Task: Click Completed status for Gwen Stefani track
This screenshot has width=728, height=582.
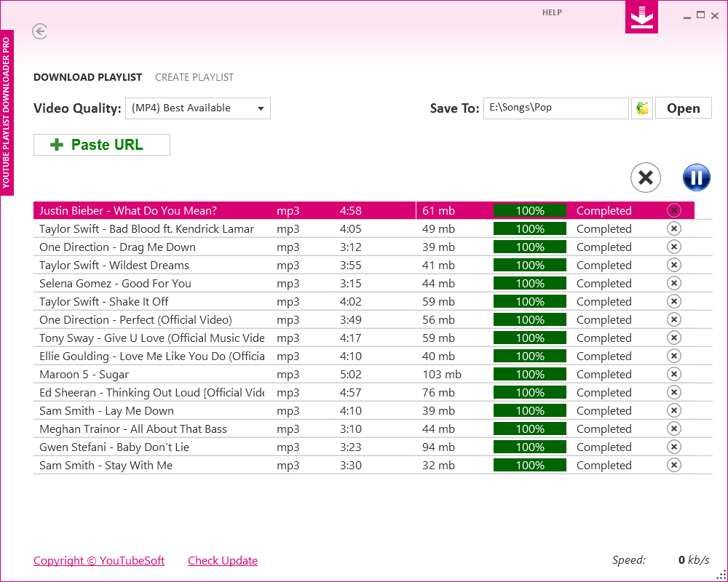Action: point(604,447)
